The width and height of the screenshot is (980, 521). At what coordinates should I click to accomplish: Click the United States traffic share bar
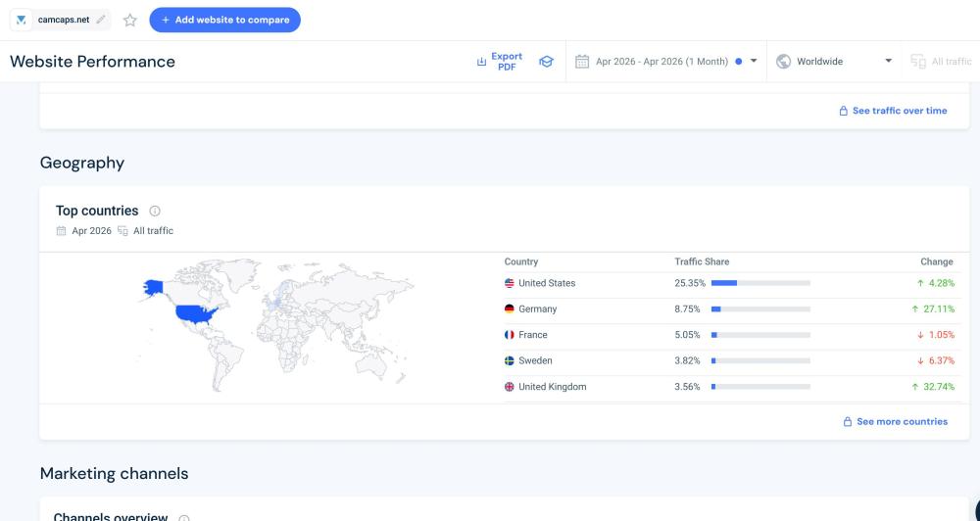760,283
